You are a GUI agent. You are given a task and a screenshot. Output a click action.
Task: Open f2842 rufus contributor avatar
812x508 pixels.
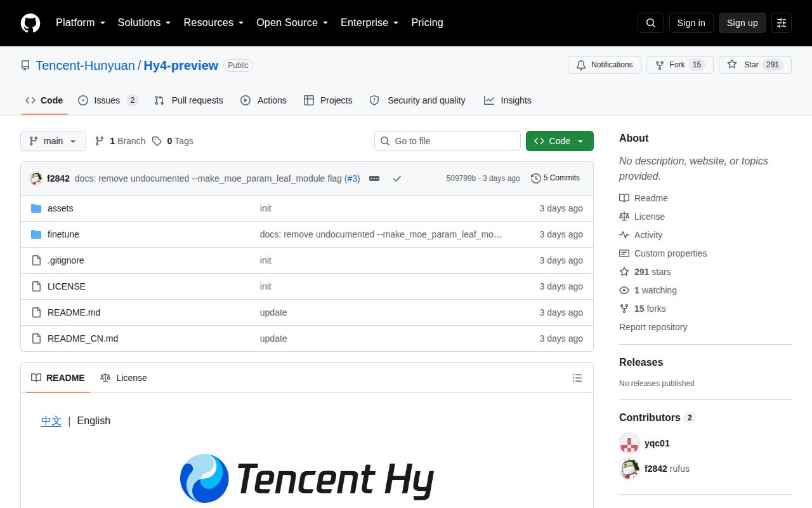tap(629, 469)
